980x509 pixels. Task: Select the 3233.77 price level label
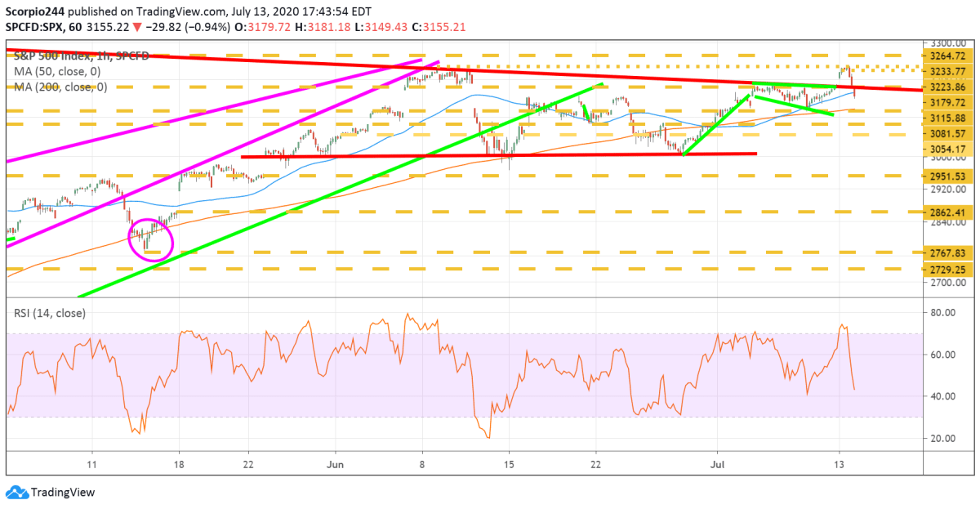click(x=948, y=71)
